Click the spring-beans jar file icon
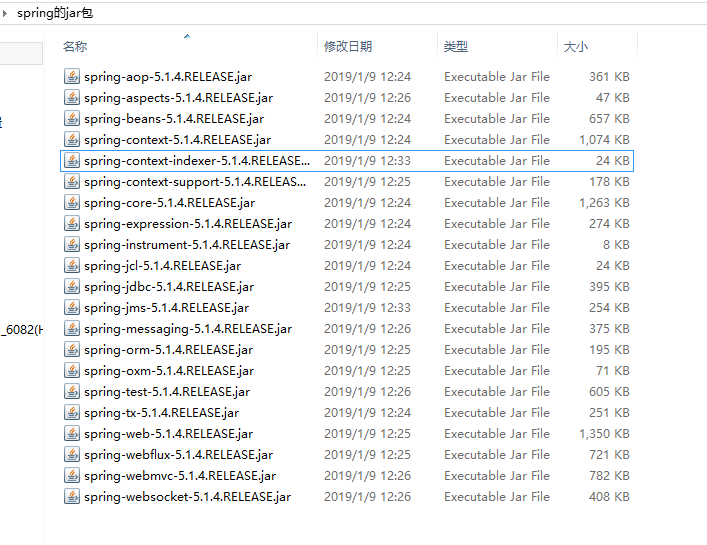This screenshot has width=707, height=545. click(x=72, y=119)
